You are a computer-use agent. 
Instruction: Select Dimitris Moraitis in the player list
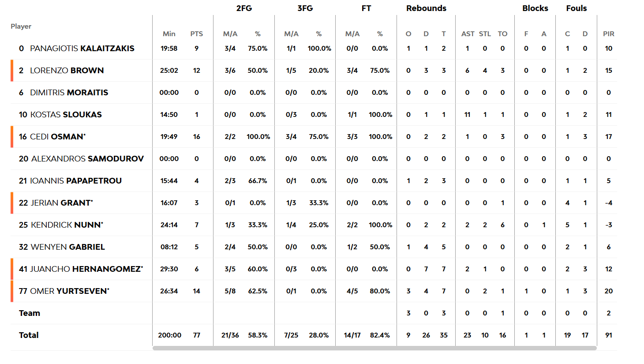click(69, 93)
